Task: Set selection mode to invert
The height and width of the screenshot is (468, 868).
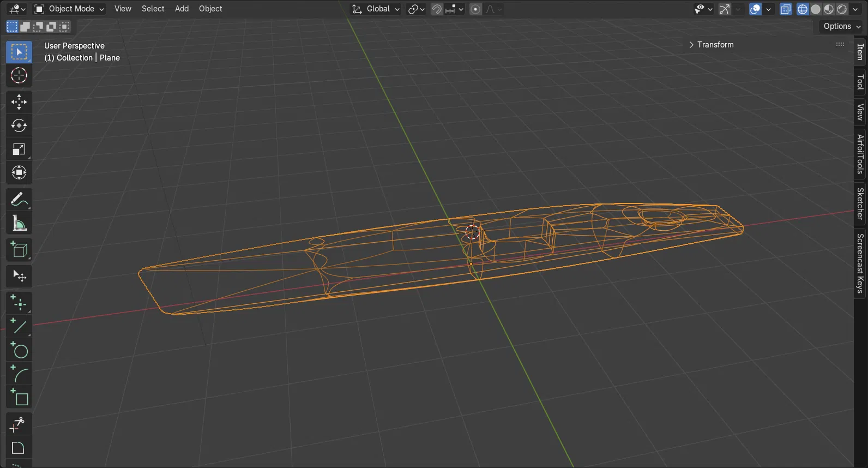Action: pos(51,26)
